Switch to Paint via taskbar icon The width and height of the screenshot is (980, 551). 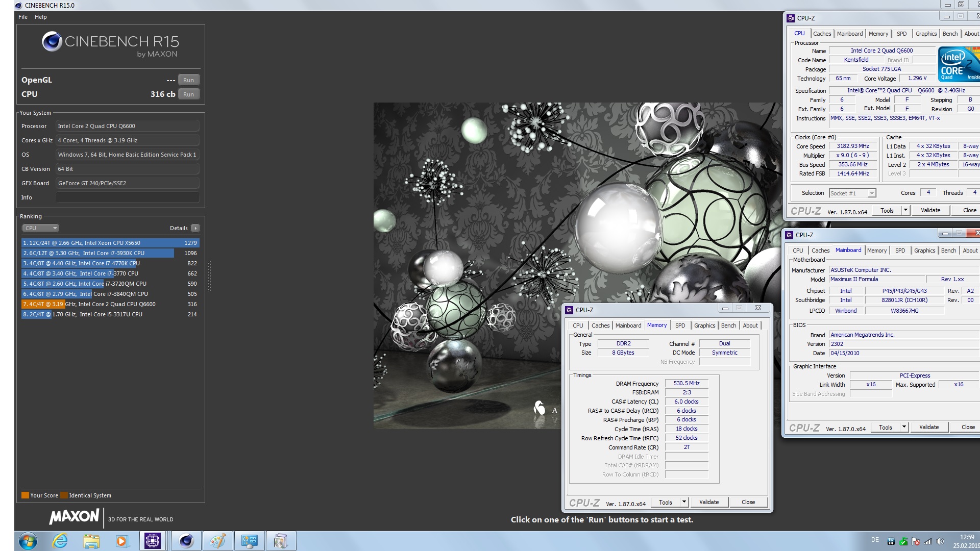(x=218, y=541)
